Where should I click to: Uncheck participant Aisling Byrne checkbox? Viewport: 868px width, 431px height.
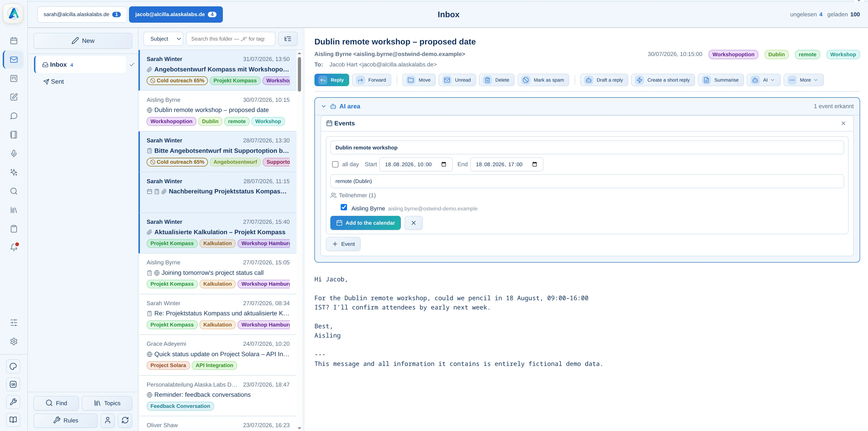(344, 207)
